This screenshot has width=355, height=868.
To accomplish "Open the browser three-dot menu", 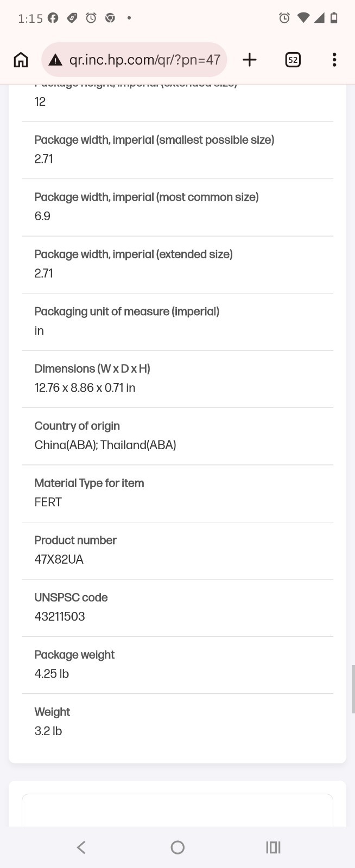I will (x=334, y=60).
